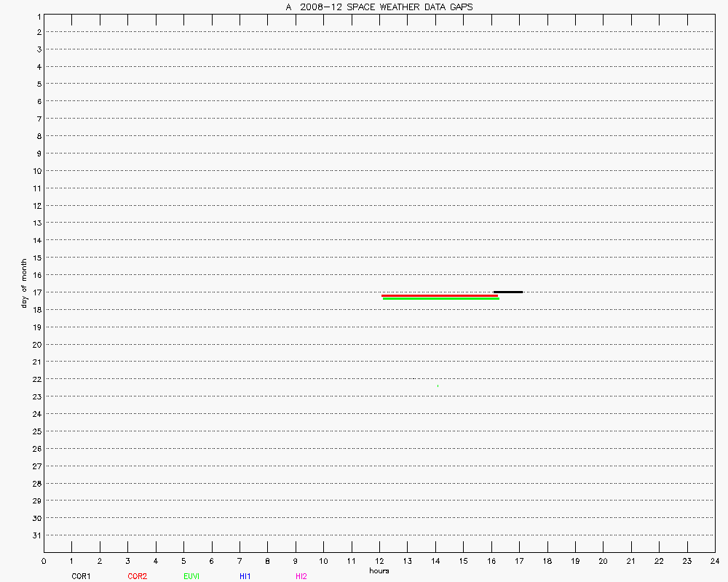This screenshot has width=728, height=582.
Task: Click the day 17 row label
Action: [x=36, y=292]
